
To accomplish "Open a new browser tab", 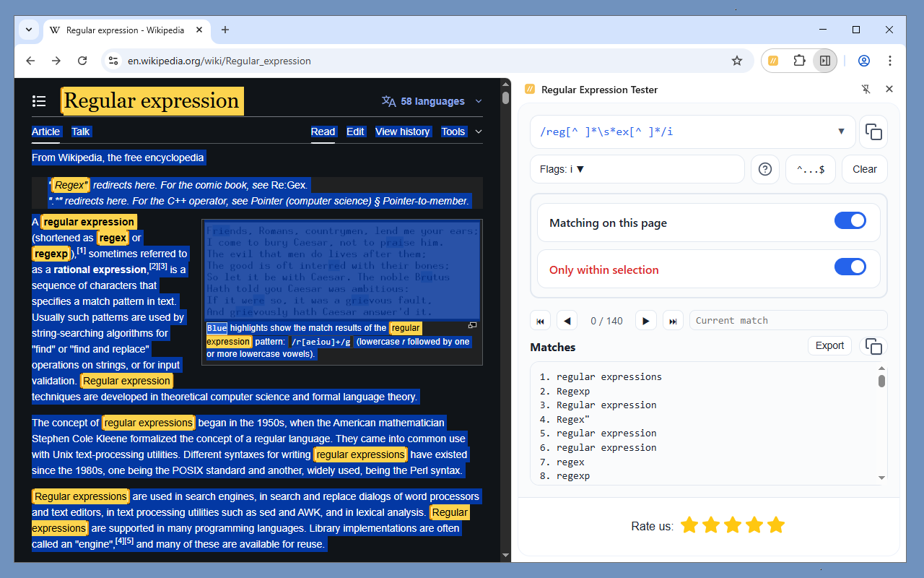I will point(225,30).
